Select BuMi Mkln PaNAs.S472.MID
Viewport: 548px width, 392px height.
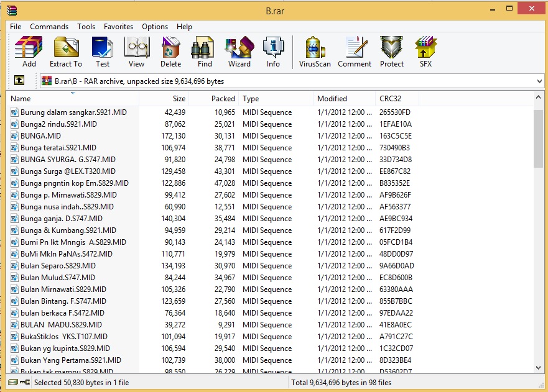[67, 254]
